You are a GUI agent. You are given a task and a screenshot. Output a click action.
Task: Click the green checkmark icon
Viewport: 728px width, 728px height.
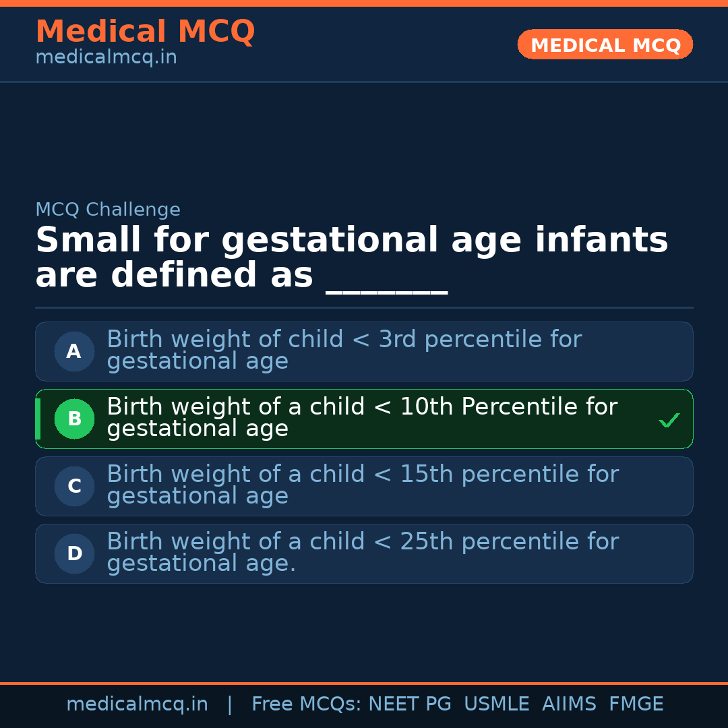[x=669, y=421]
